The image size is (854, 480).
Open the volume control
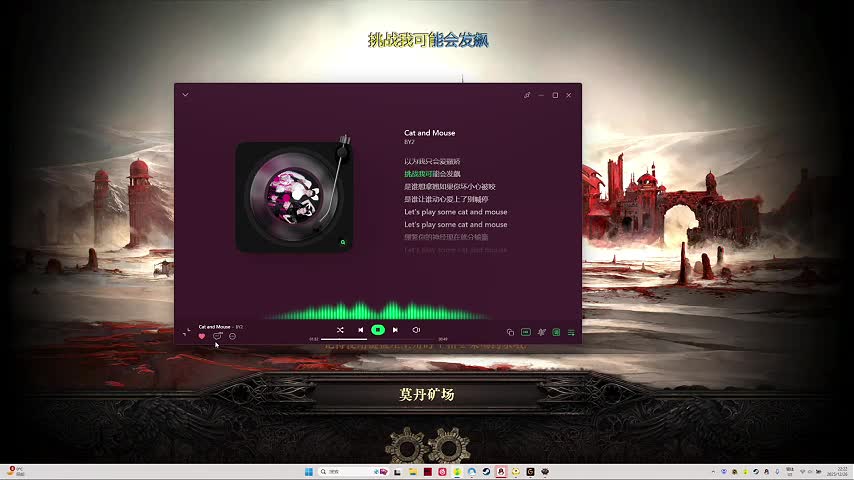pos(416,330)
